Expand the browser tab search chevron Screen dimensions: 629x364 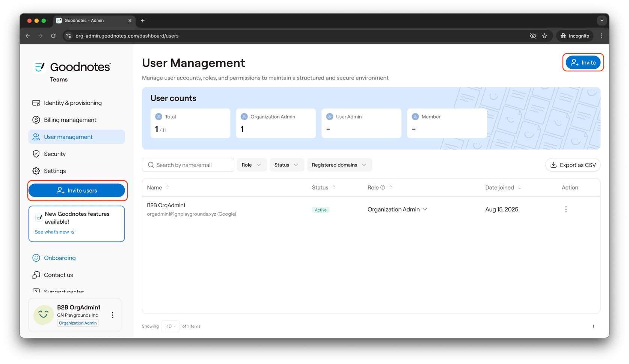coord(602,21)
